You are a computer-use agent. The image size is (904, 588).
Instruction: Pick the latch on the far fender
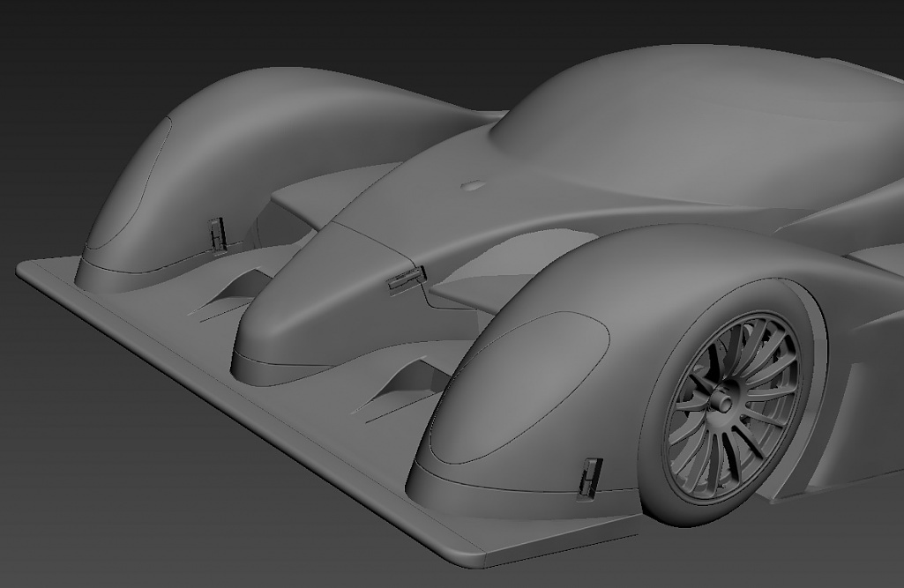217,234
